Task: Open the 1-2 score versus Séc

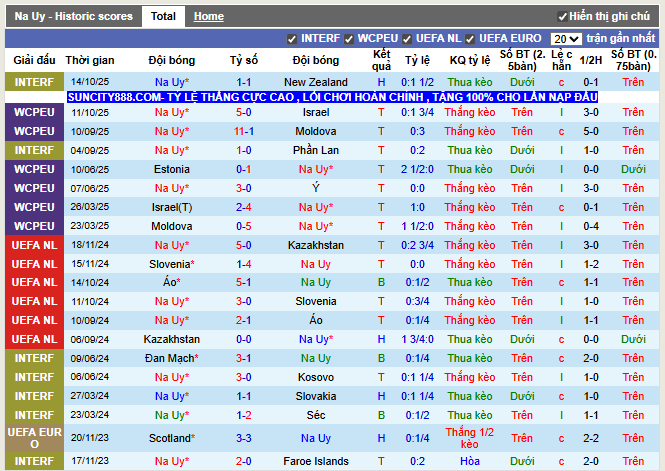Action: [244, 415]
